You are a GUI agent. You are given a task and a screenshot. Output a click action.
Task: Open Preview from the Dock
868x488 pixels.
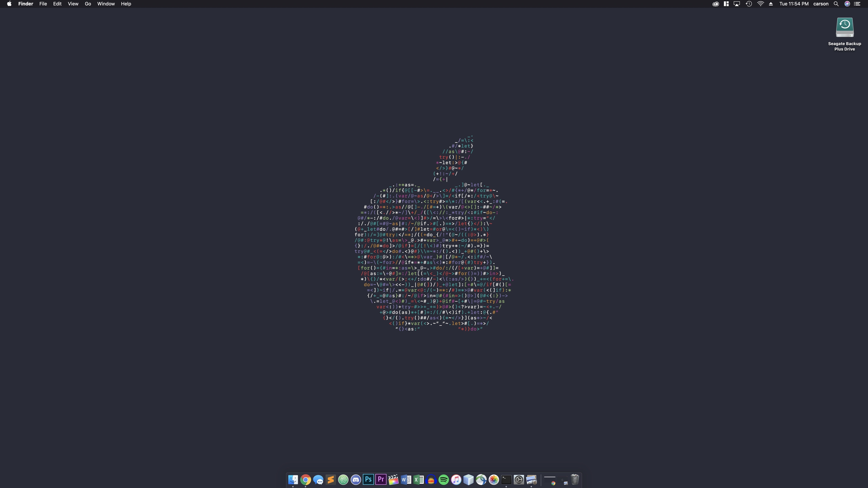(x=531, y=480)
